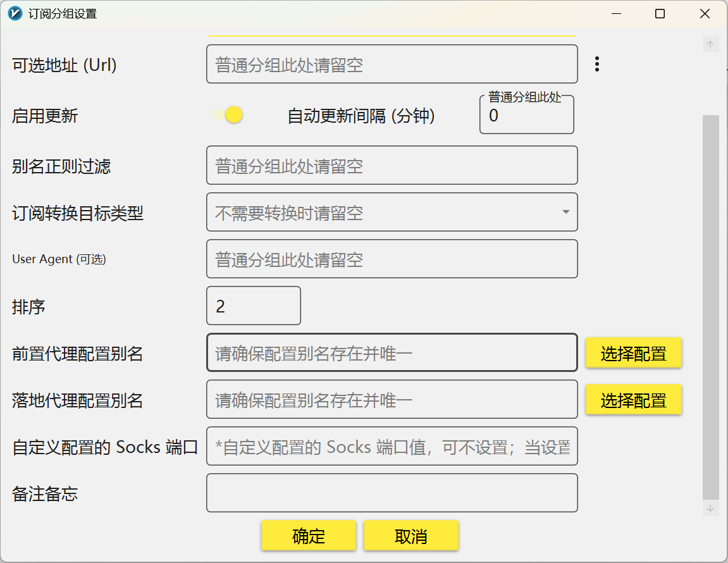Focus the 可选地址 (Url) input field
Viewport: 728px width, 563px height.
point(392,64)
